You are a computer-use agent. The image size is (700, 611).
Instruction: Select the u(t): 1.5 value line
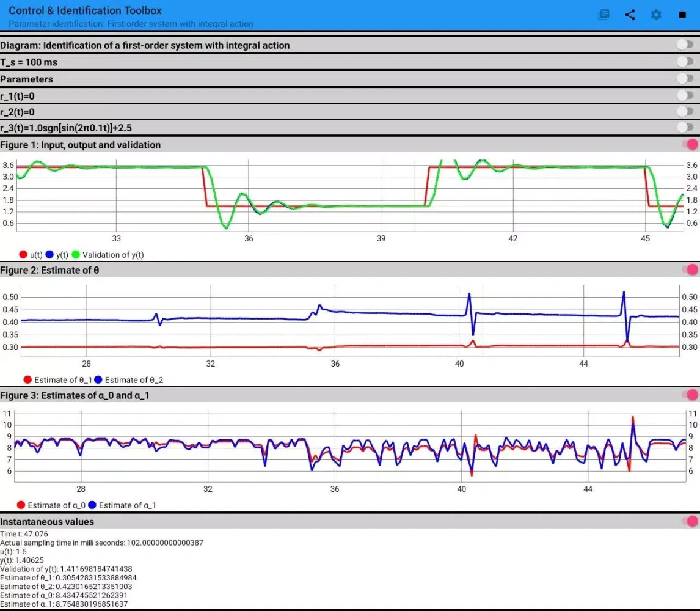coord(13,552)
